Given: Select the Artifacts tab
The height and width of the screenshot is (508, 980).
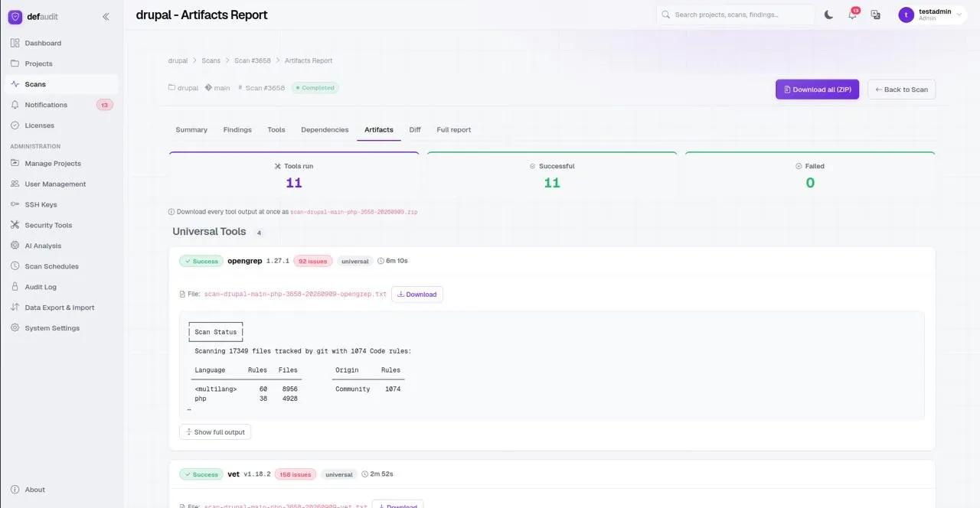Looking at the screenshot, I should (x=379, y=130).
